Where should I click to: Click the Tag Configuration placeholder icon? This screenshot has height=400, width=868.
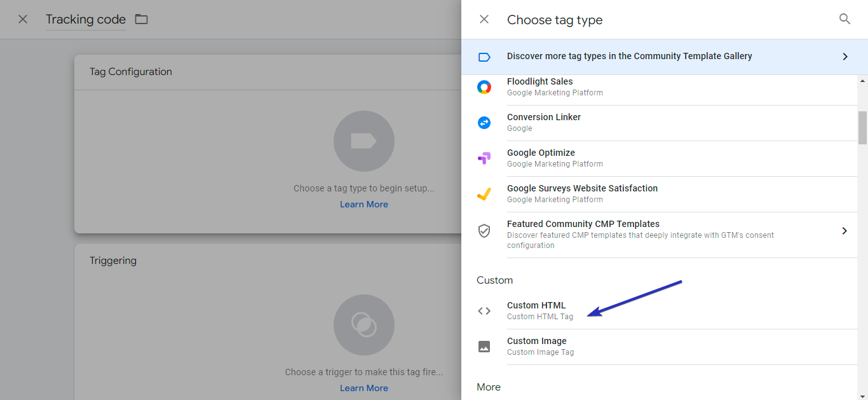[364, 141]
